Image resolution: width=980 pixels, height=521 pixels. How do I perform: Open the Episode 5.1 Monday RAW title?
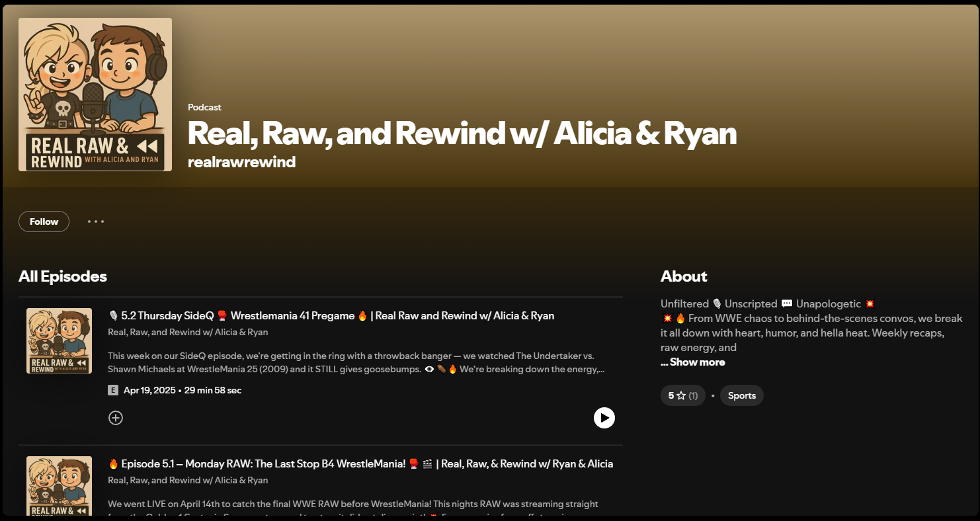(361, 464)
